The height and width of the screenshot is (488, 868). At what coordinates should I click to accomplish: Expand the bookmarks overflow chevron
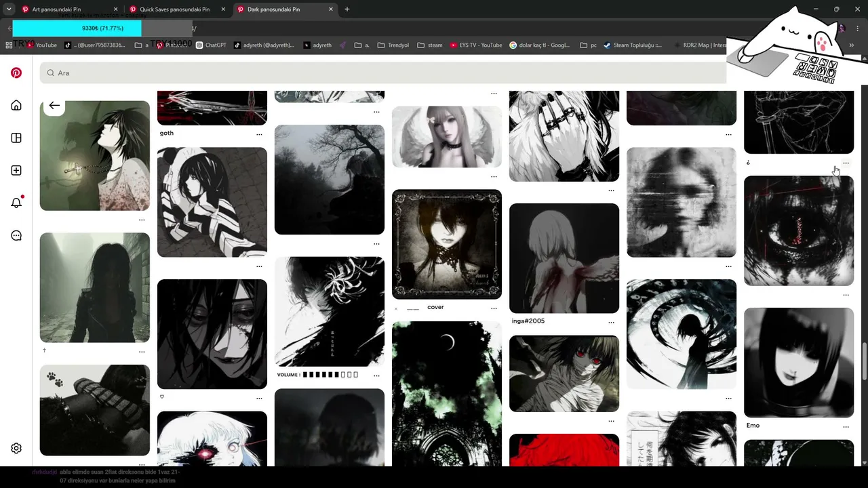coord(852,45)
